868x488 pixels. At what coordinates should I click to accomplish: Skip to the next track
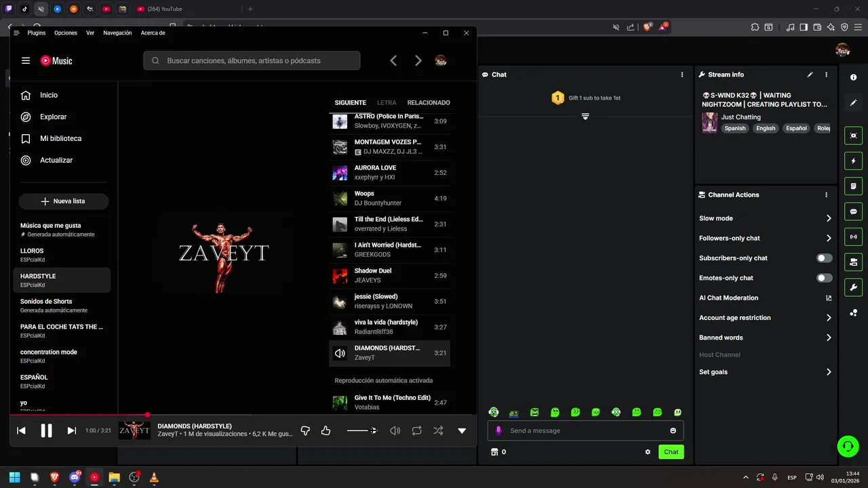(71, 430)
